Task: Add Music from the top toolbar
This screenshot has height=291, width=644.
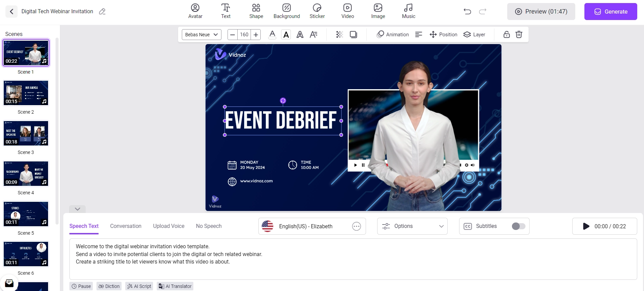Action: (x=408, y=11)
